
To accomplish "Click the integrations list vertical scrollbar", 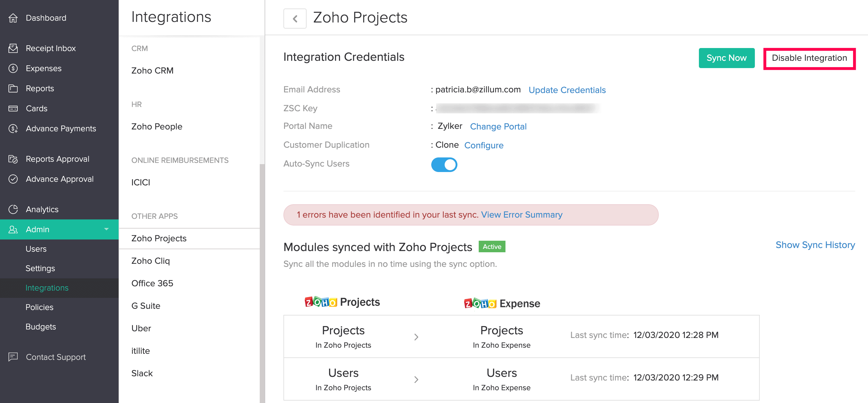I will coord(262,283).
